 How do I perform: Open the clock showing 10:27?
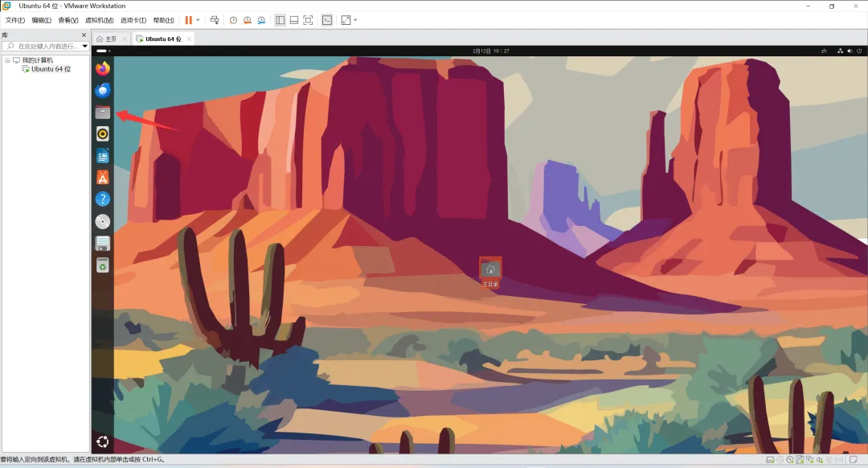pyautogui.click(x=490, y=51)
